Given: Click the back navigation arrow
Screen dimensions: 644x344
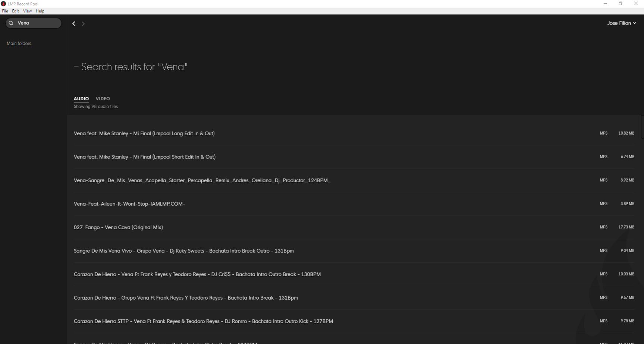Looking at the screenshot, I should click(x=73, y=23).
